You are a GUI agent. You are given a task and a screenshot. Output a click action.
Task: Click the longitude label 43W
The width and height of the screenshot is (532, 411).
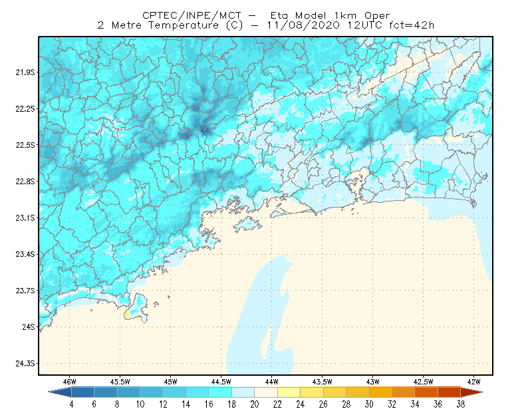[x=373, y=382]
